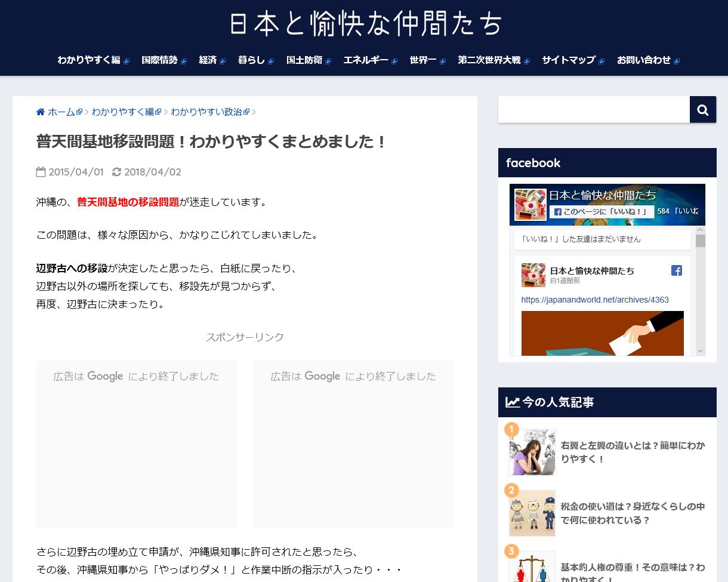Open the エネルギー menu item
Screen dimensions: 728x582
tap(370, 60)
